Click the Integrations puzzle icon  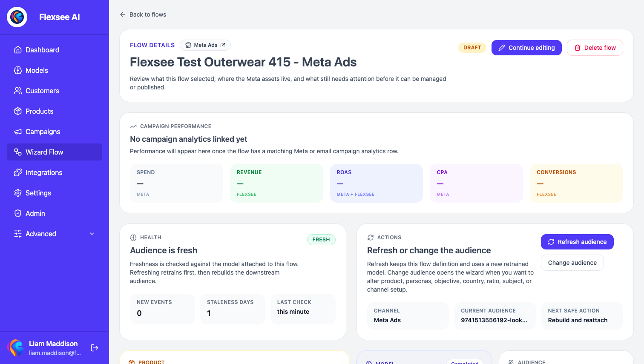point(18,172)
